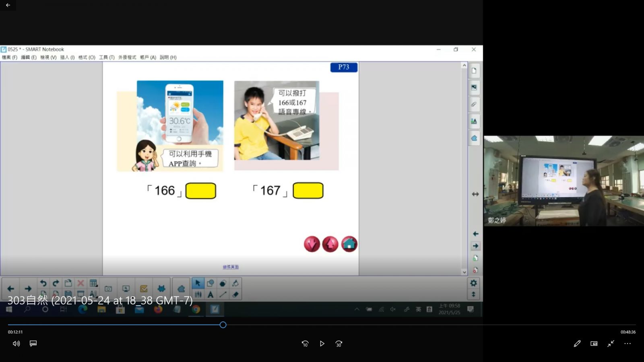Image resolution: width=644 pixels, height=362 pixels.
Task: Open the 工具 (T) menu
Action: 107,58
